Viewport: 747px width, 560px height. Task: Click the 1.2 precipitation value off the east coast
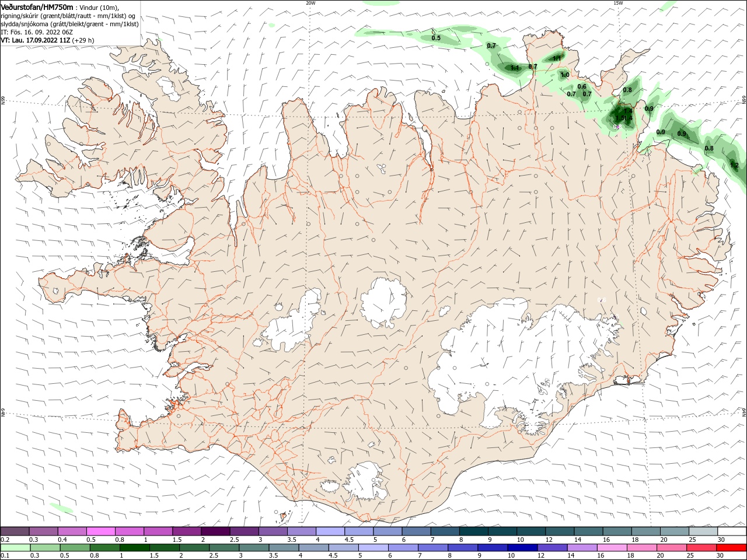coord(735,165)
